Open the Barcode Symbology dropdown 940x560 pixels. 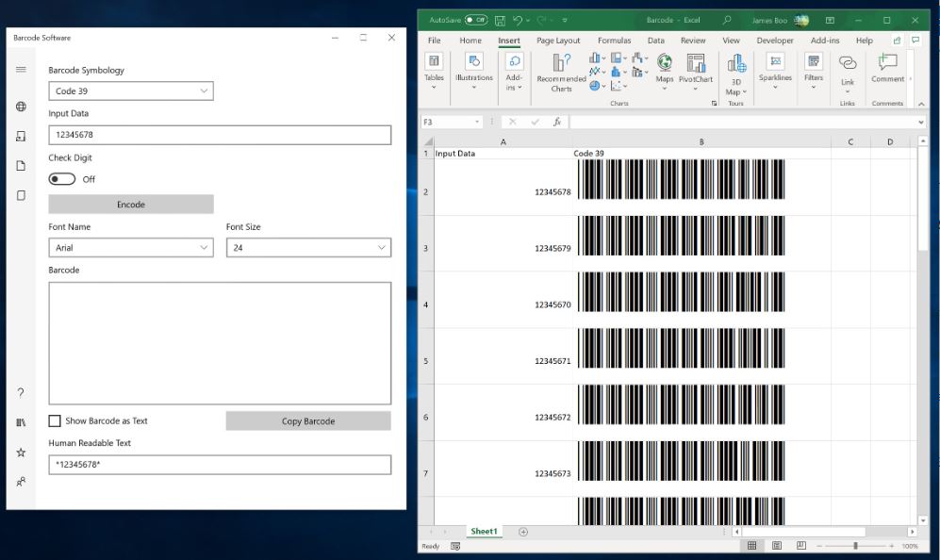pyautogui.click(x=130, y=91)
